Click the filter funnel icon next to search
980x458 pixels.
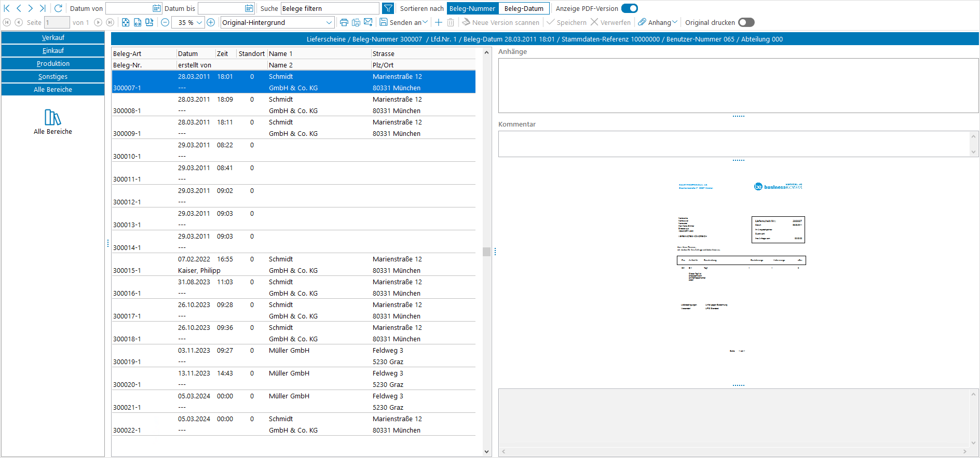388,8
